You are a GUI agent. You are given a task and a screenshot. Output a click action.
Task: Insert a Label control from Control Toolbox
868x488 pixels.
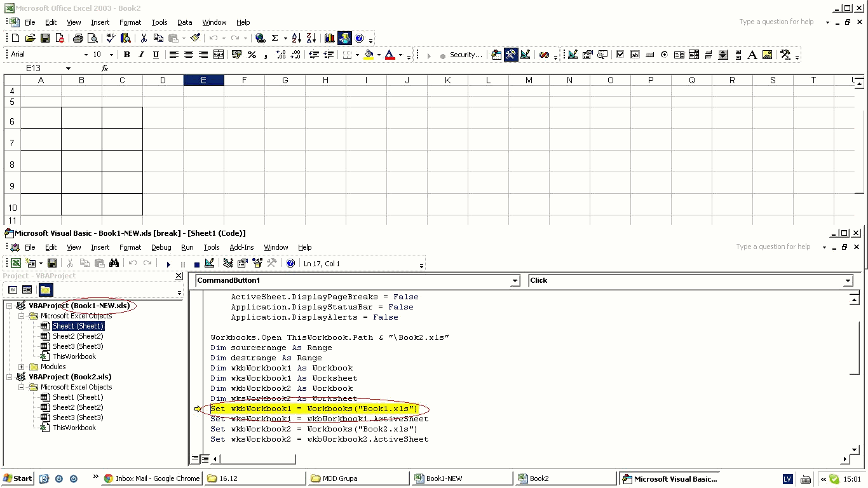[x=752, y=55]
